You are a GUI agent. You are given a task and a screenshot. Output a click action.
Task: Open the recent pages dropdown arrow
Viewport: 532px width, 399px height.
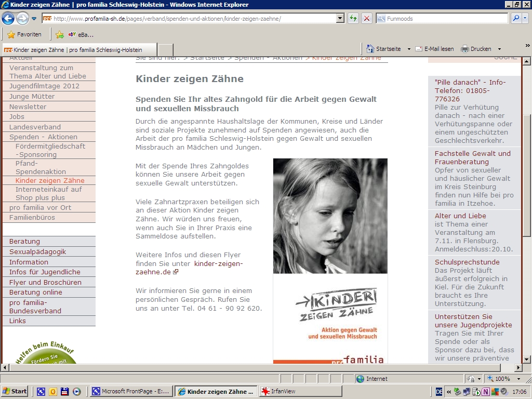34,19
